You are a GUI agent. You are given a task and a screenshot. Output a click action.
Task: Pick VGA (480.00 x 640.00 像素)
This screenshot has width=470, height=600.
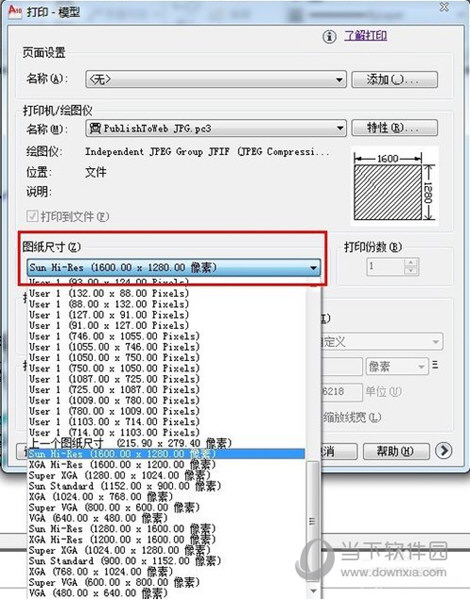tap(167, 593)
